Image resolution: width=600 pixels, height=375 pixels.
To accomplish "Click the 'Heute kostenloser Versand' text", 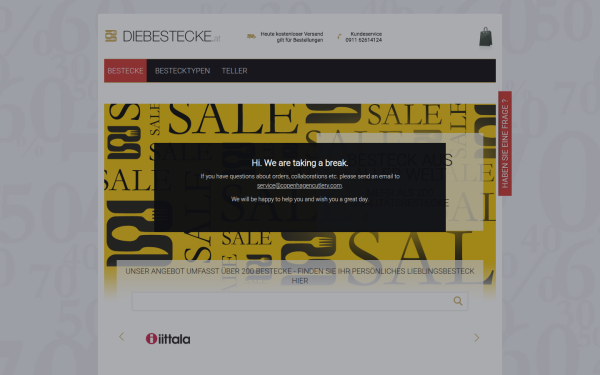I will click(292, 34).
